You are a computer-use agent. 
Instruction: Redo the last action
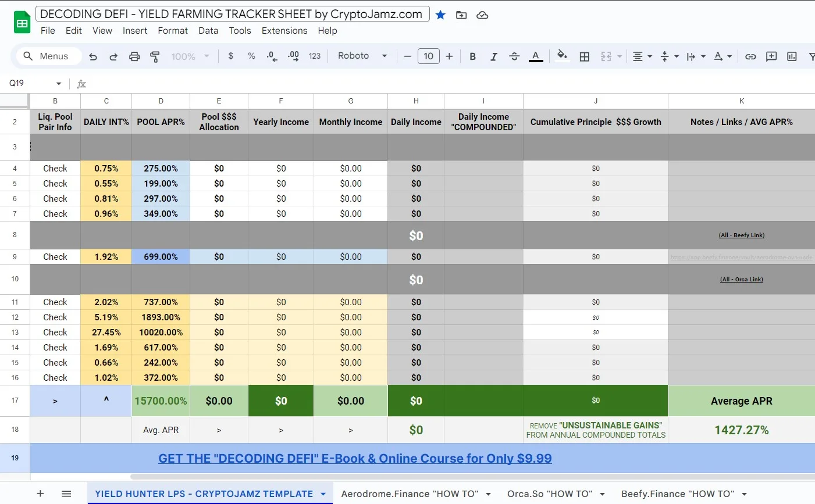pyautogui.click(x=113, y=56)
